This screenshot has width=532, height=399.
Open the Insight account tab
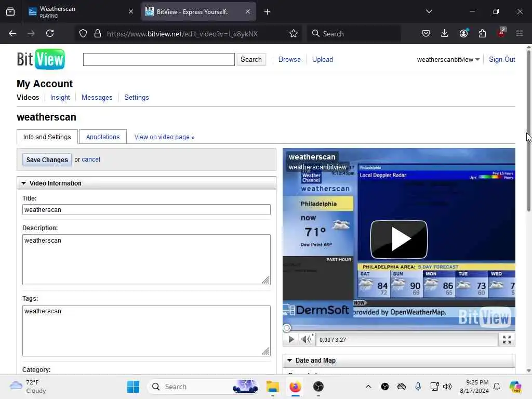(x=60, y=97)
